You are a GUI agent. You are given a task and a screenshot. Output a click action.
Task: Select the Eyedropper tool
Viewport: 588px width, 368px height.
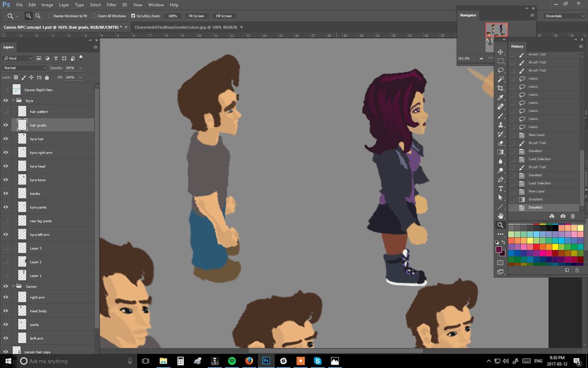point(500,98)
